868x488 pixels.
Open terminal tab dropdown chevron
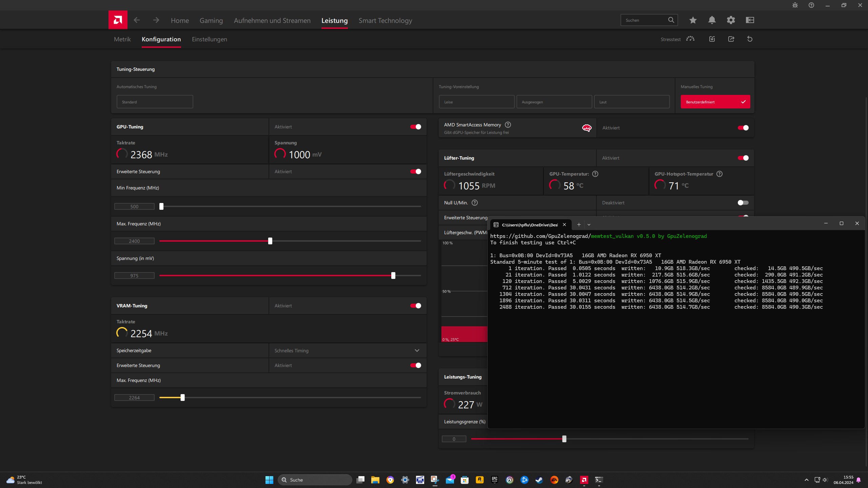coord(589,225)
